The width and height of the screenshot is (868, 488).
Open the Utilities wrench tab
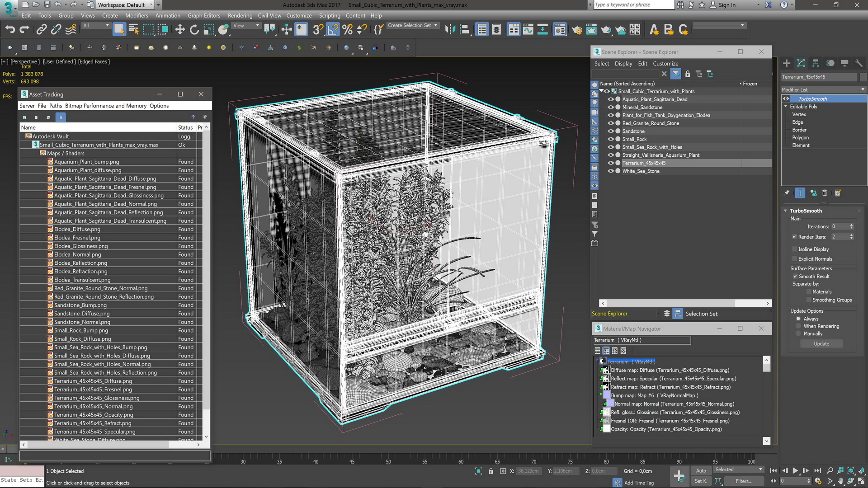859,63
